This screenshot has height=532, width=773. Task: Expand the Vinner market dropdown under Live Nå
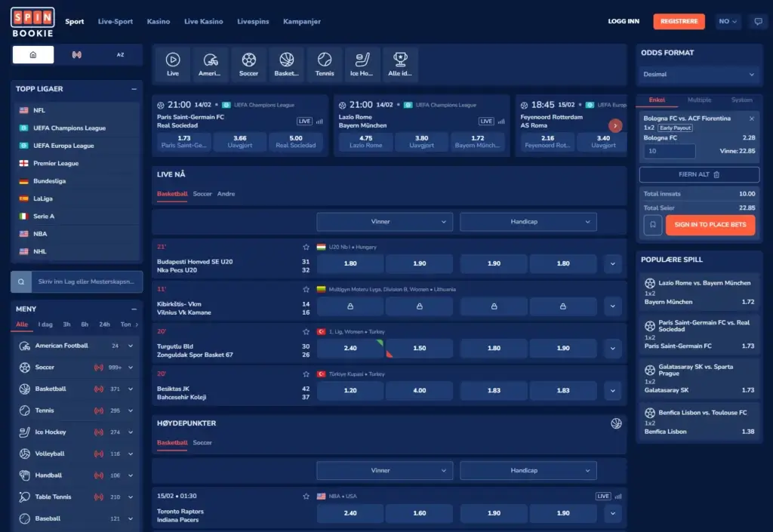pyautogui.click(x=384, y=222)
